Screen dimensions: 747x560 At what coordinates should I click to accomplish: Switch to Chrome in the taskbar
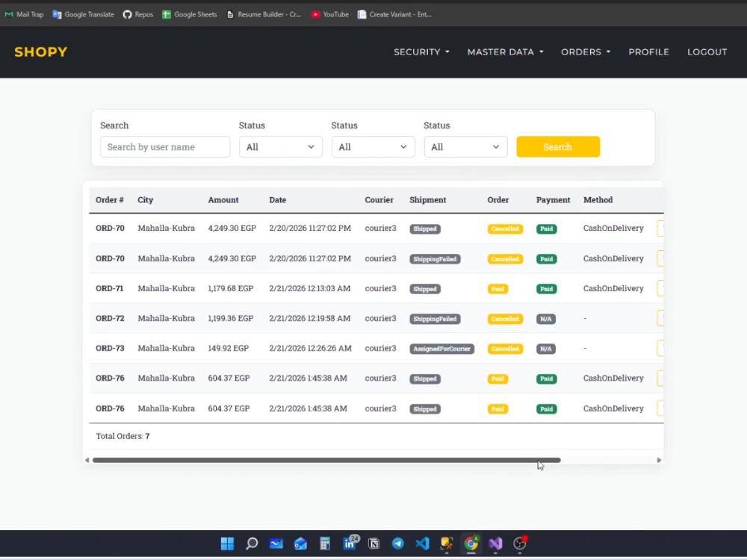(x=471, y=544)
